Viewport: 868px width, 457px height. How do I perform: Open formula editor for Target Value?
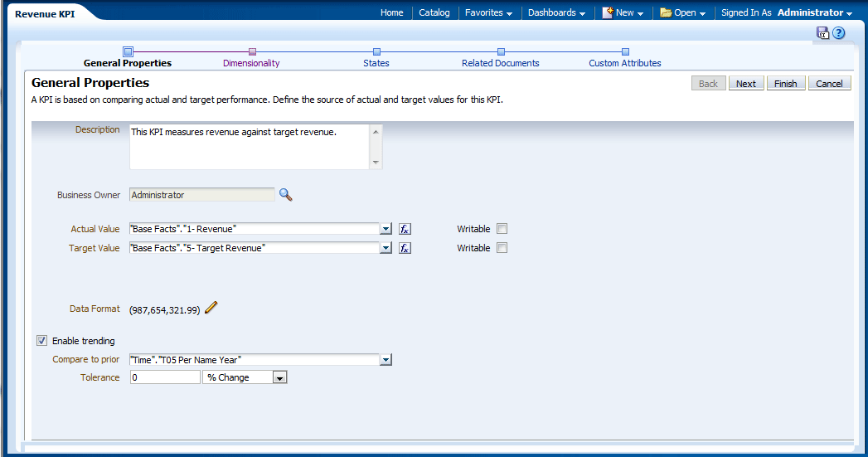pos(405,248)
